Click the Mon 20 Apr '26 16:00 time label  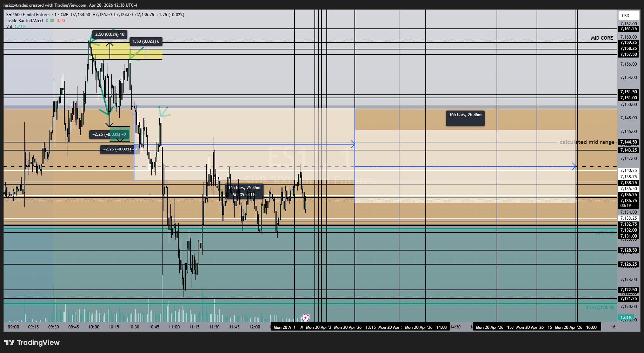576,327
